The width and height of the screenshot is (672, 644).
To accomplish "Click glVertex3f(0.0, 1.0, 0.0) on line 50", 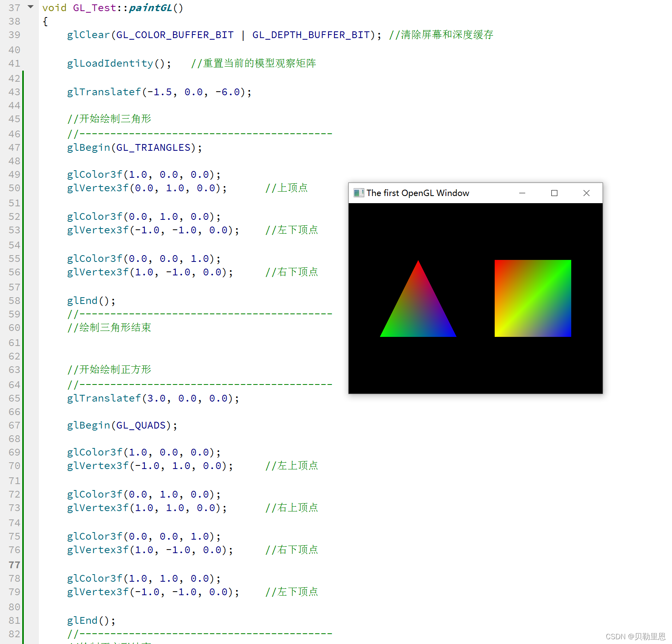I will [x=147, y=188].
